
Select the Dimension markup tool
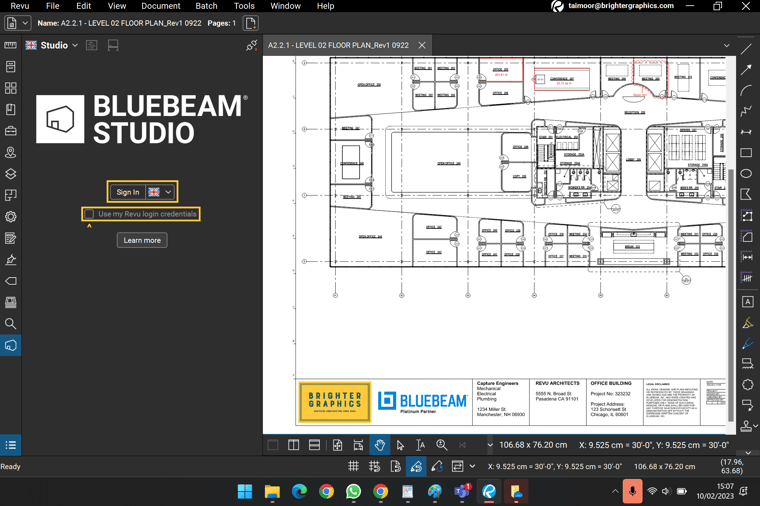coord(746,132)
